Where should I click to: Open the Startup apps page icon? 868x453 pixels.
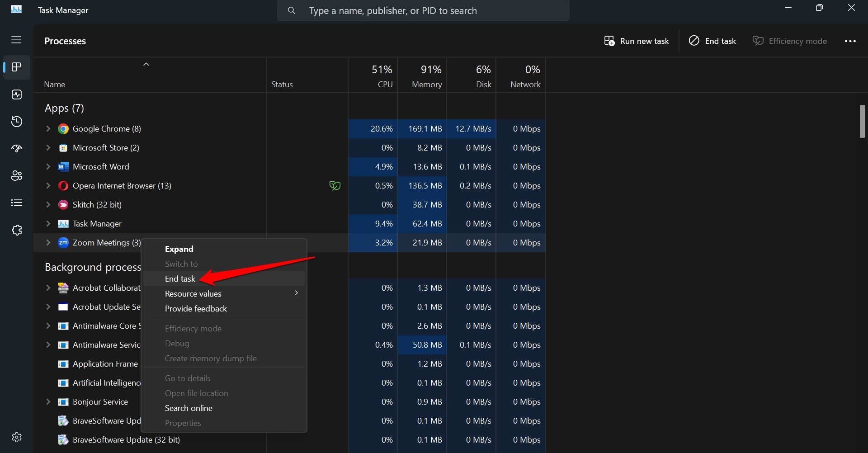pos(17,149)
